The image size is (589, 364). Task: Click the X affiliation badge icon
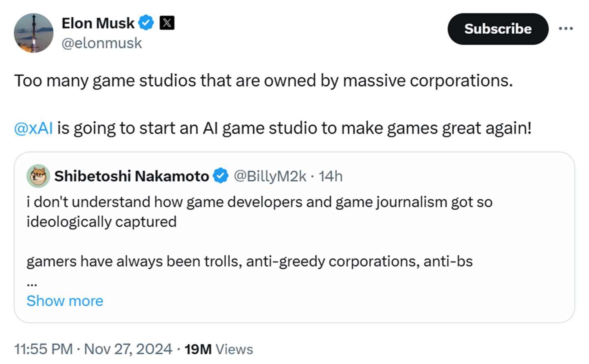(x=167, y=23)
